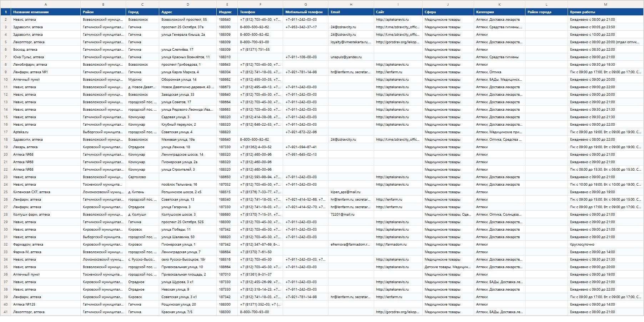
Task: Select the "Аптека №125" cell
Action: [x=46, y=305]
